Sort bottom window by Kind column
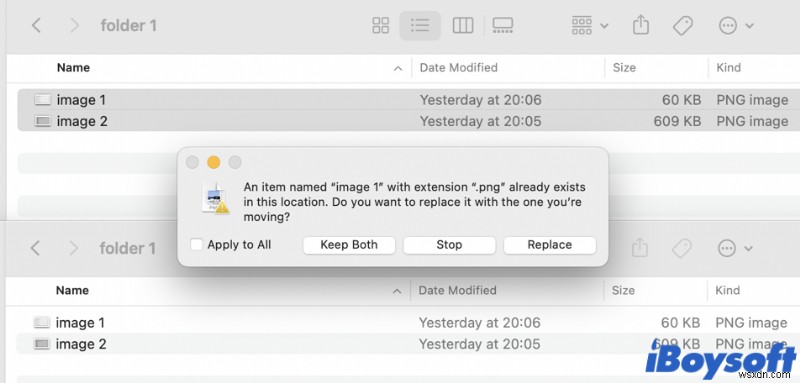The image size is (800, 383). [728, 290]
